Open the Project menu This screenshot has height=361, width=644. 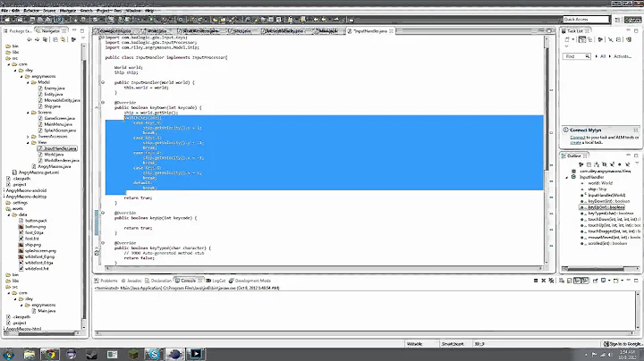tap(103, 11)
